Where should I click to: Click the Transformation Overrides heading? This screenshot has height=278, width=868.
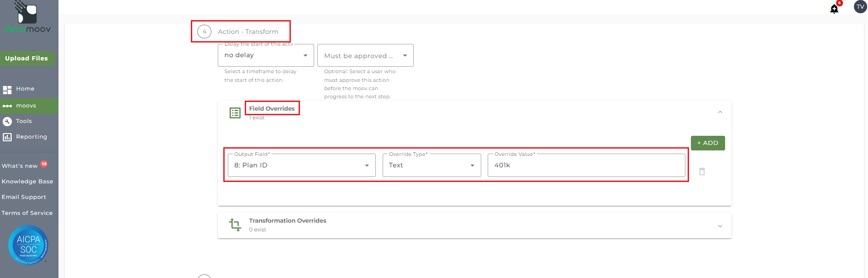tap(288, 220)
